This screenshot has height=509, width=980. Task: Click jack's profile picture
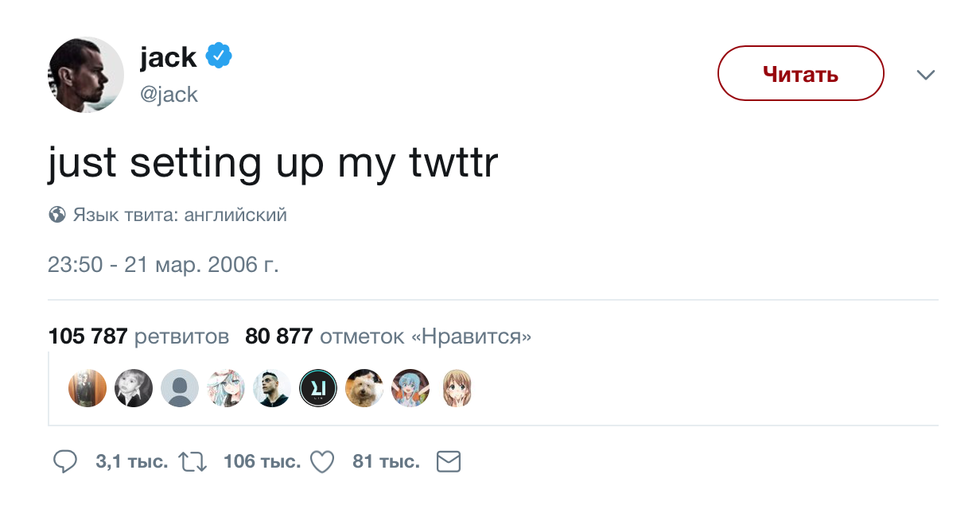point(86,74)
